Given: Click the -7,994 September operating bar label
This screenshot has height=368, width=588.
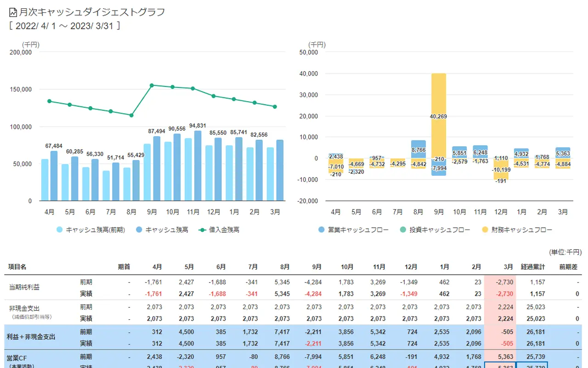Looking at the screenshot, I should coord(439,168).
